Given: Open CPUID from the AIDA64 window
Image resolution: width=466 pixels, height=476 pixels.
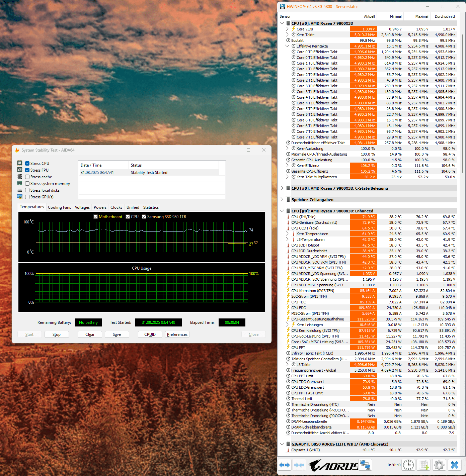Looking at the screenshot, I should (150, 335).
